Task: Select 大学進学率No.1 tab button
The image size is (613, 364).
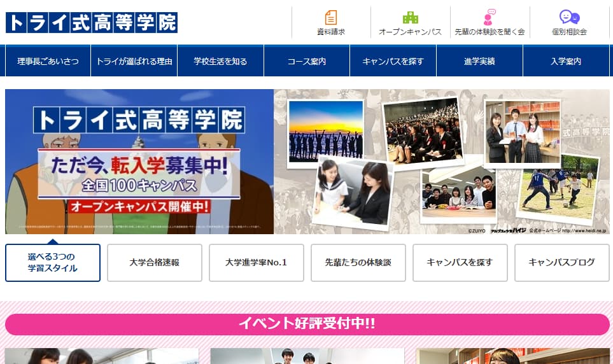Action: [x=257, y=262]
